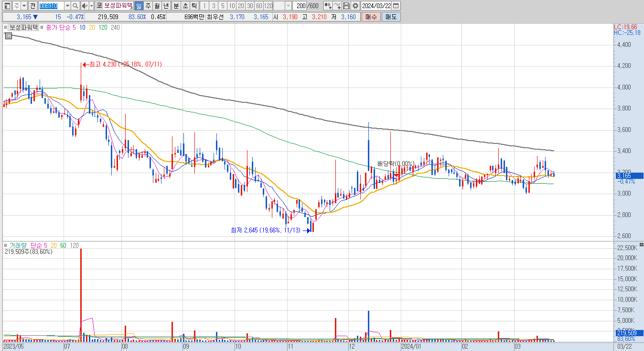Viewport: 644px width, 351px height.
Task: Click the panel layout icon at the toolbar's left end
Action: 7,6
